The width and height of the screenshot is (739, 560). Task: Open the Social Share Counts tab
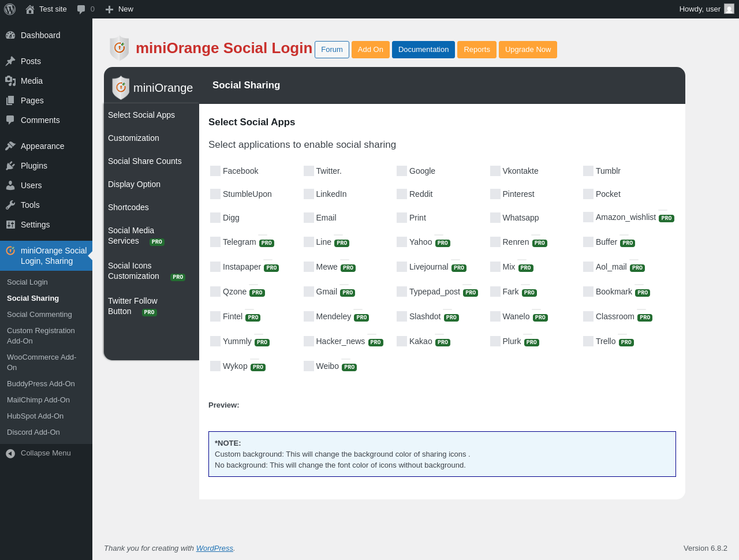pos(152,161)
